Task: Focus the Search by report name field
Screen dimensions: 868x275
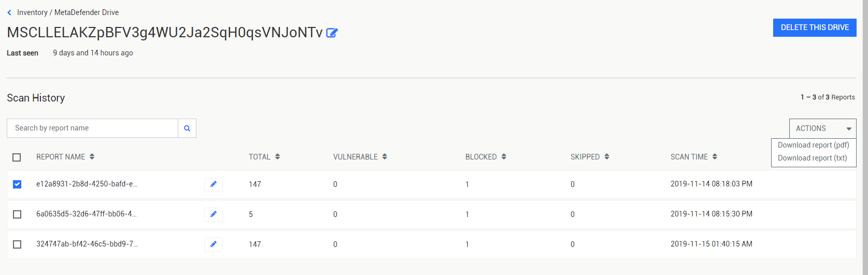Action: (92, 128)
